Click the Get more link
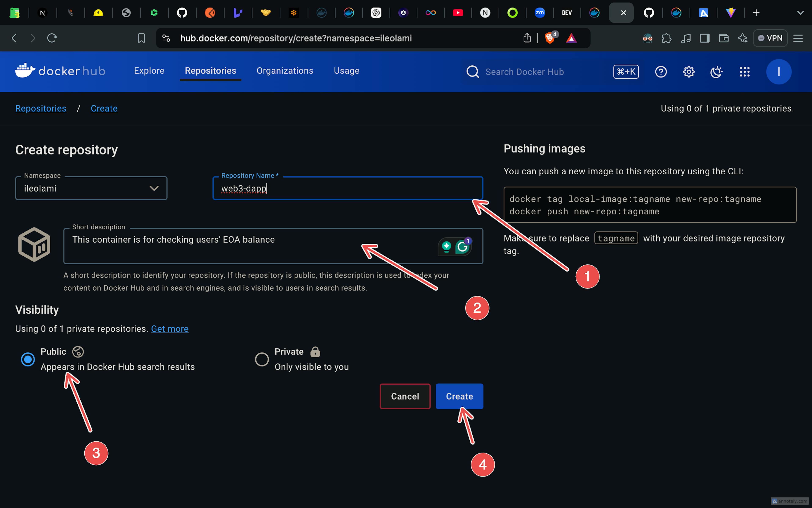 click(x=170, y=329)
